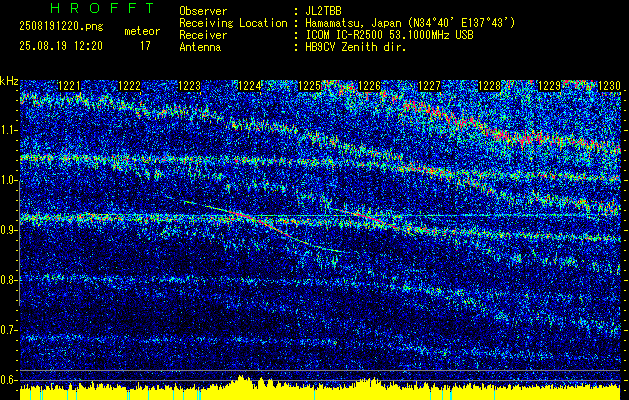This screenshot has width=629, height=400.
Task: Click the HB9CV Zenith dir. text
Action: coord(356,47)
